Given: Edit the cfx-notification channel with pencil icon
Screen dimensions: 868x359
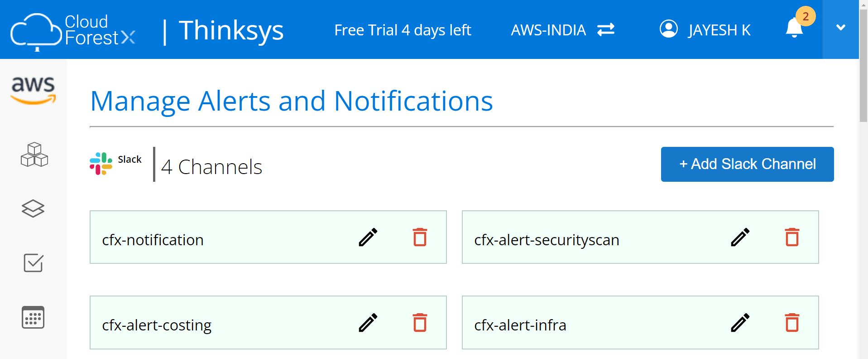Looking at the screenshot, I should [368, 237].
